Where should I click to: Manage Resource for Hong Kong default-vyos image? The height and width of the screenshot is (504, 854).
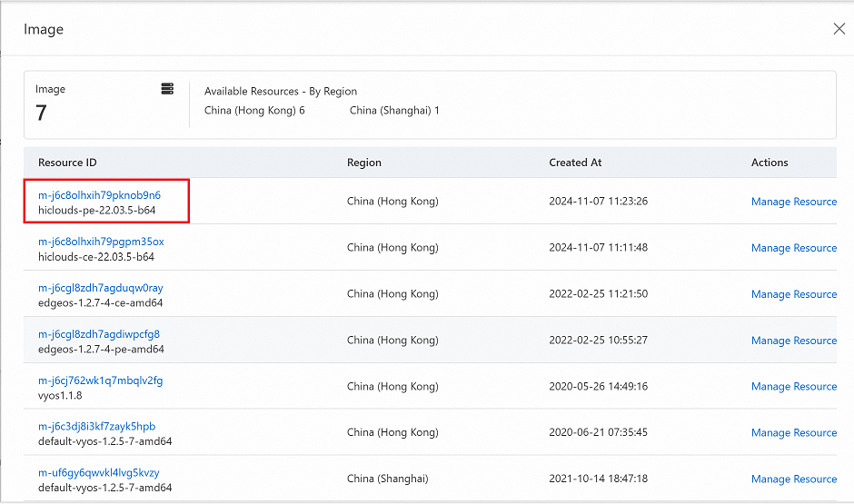point(793,432)
